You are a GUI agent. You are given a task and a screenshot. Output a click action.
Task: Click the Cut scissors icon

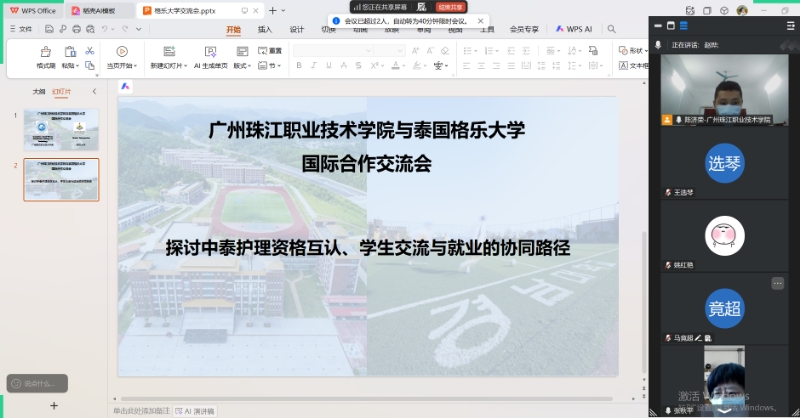[x=89, y=49]
